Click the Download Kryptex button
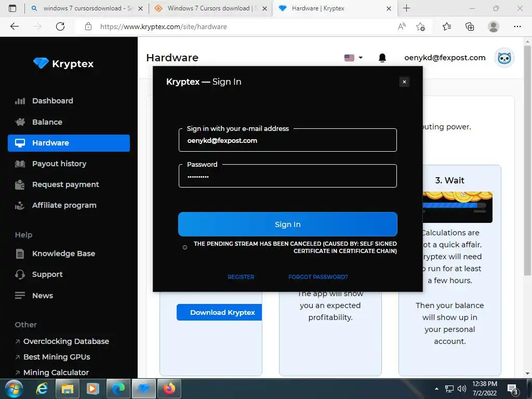The height and width of the screenshot is (399, 532). click(x=219, y=312)
